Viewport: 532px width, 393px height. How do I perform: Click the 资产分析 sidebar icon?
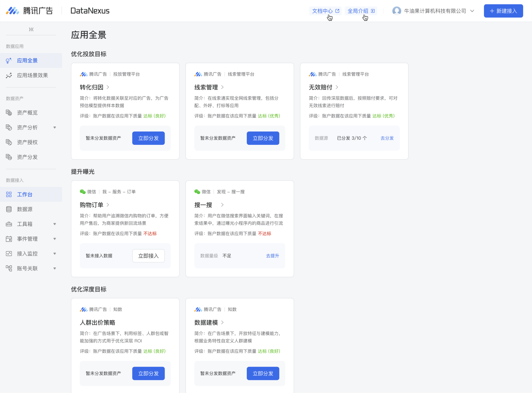[x=9, y=127]
